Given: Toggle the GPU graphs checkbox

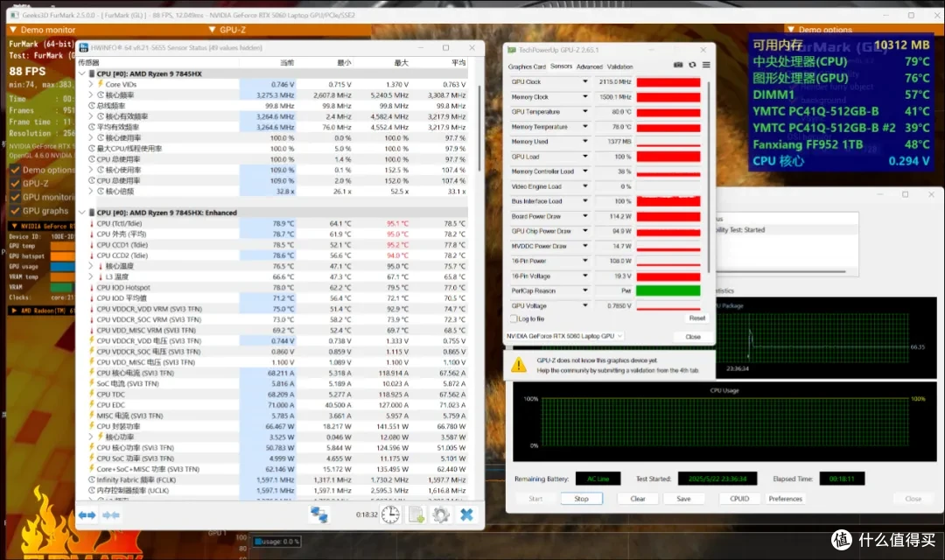Looking at the screenshot, I should coord(15,211).
